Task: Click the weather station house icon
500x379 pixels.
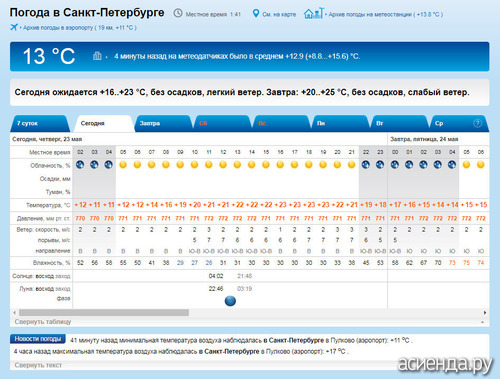Action: click(x=313, y=13)
